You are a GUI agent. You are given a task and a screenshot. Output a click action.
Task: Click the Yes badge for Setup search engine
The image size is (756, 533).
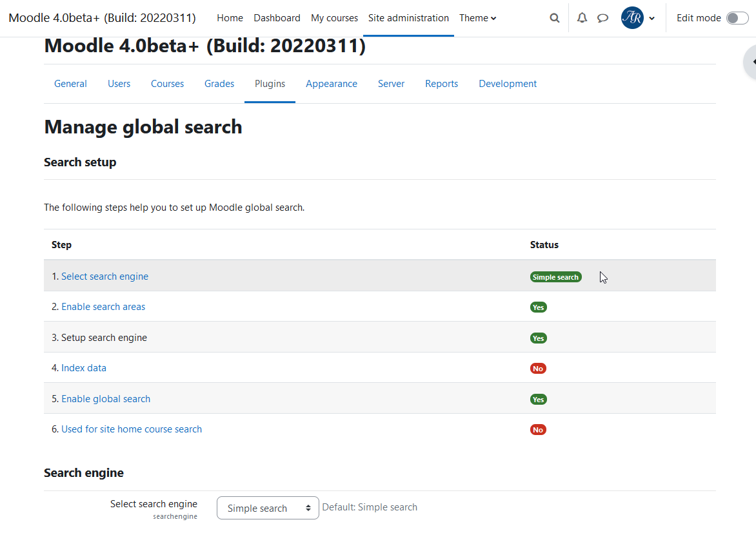click(x=539, y=338)
